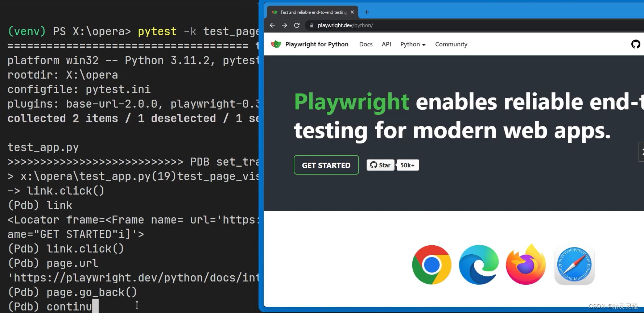This screenshot has height=313, width=644.
Task: Click the terminal line '(Pdb) page.go_back()'
Action: click(73, 292)
